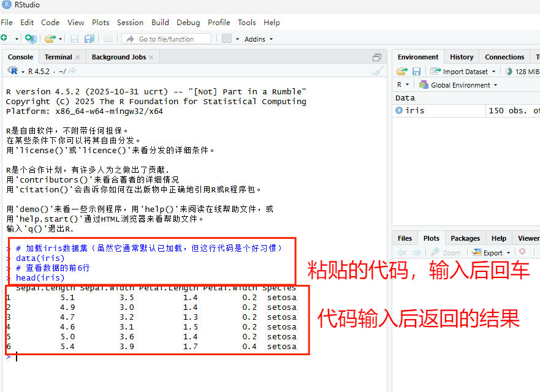Maximize the console pane icon
Image resolution: width=540 pixels, height=392 pixels.
(x=377, y=58)
